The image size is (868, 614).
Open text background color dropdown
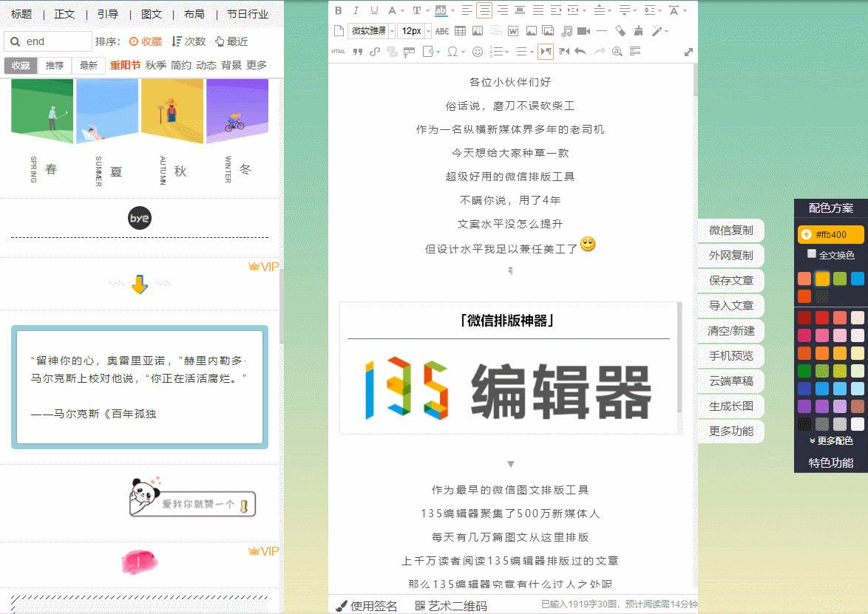tap(452, 10)
